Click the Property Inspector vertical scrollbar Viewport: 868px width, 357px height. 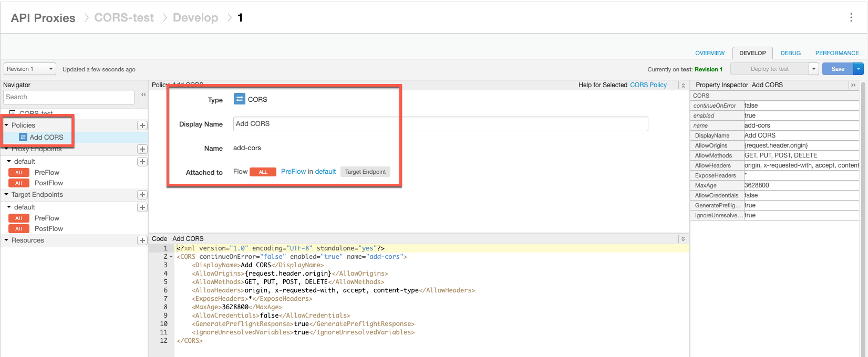coord(863,219)
